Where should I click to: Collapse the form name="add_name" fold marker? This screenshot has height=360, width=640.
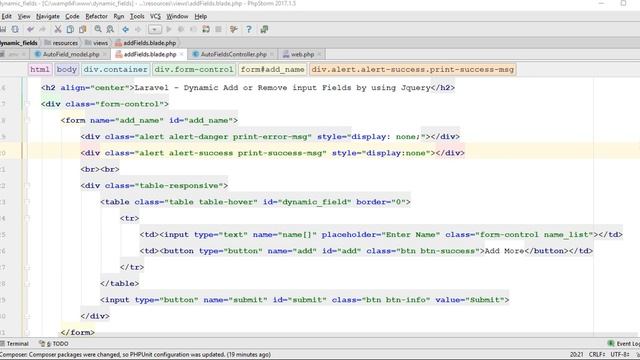tap(27, 120)
